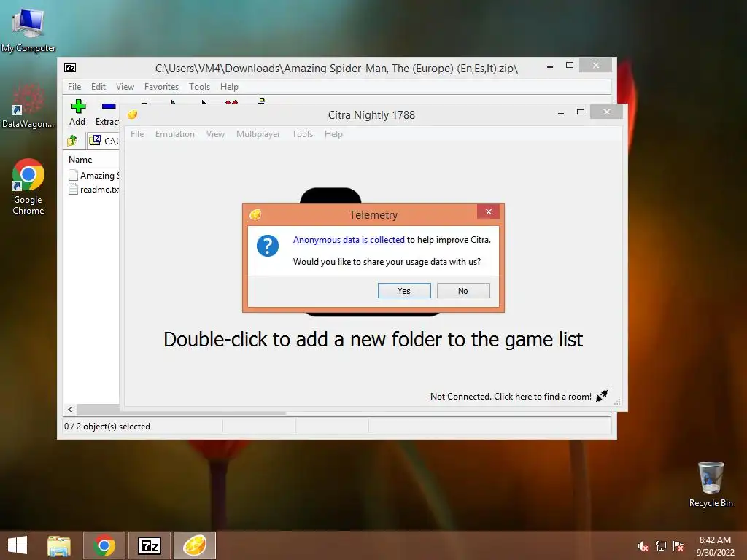Switch to Chrome in the taskbar

click(x=104, y=545)
